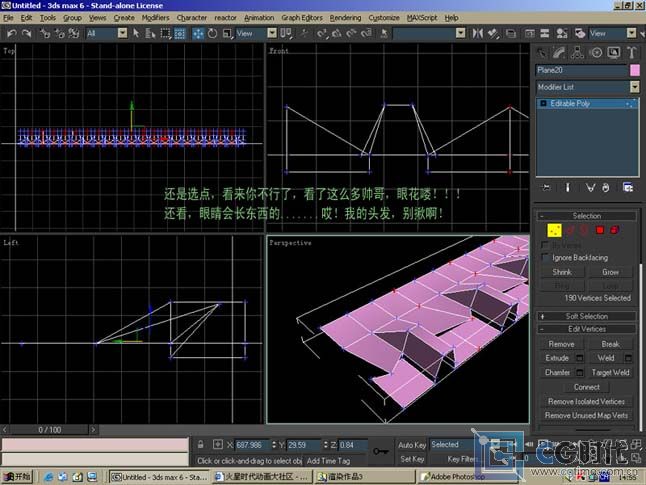Click Remove Modifier trash icon
Screen dimensions: 646x485
(606, 188)
